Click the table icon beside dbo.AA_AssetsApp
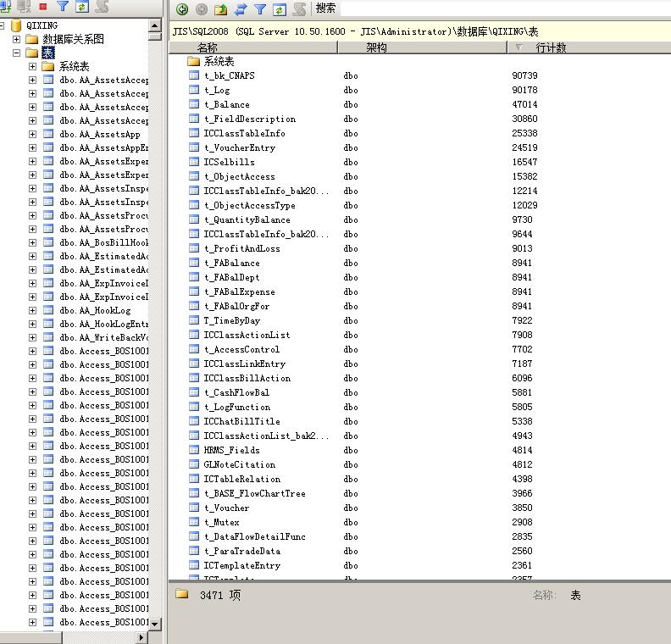Image resolution: width=671 pixels, height=644 pixels. pyautogui.click(x=48, y=134)
